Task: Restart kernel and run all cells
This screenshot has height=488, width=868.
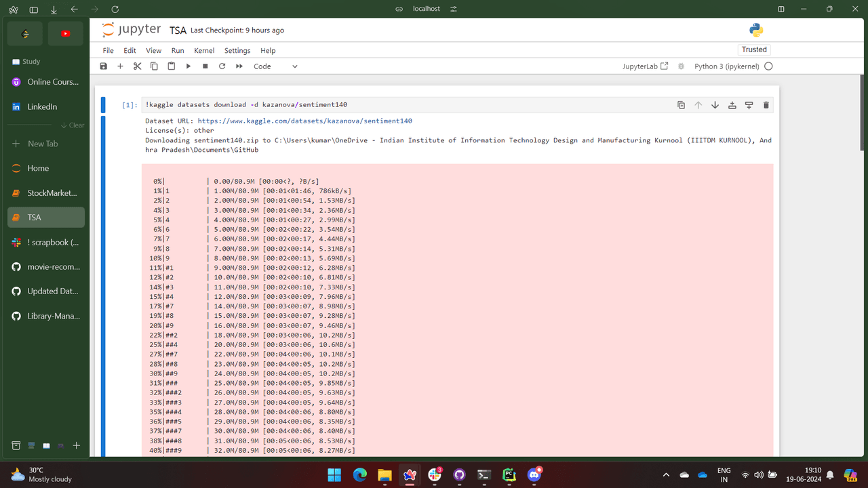Action: coord(239,66)
